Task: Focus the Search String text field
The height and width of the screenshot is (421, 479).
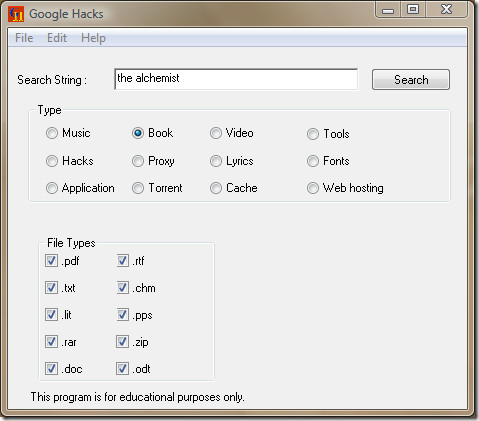Action: pyautogui.click(x=236, y=79)
